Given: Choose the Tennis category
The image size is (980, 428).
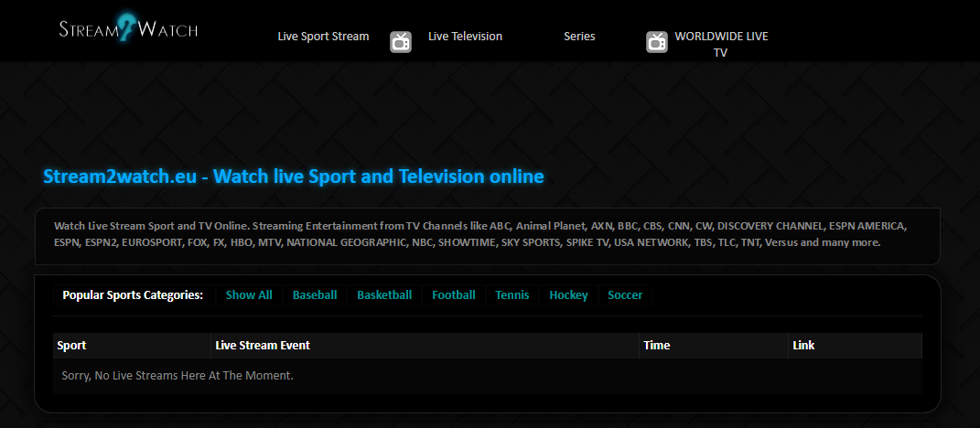Looking at the screenshot, I should coord(512,295).
